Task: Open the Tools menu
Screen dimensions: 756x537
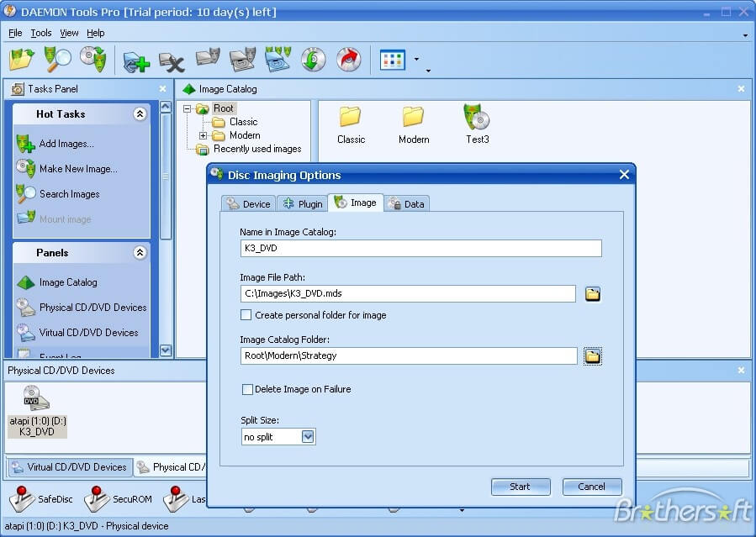Action: click(41, 33)
